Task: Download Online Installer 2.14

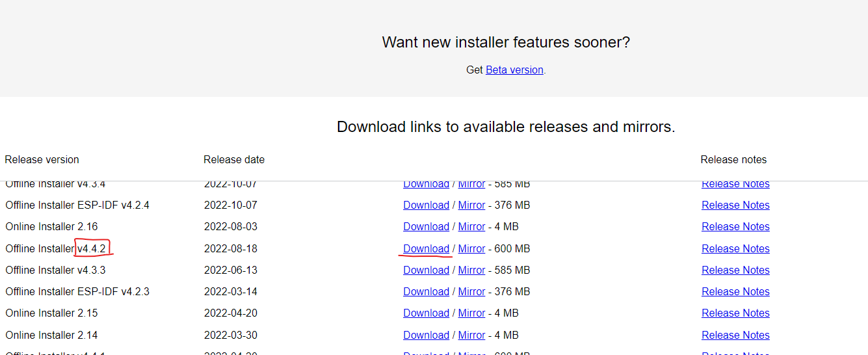Action: click(426, 335)
